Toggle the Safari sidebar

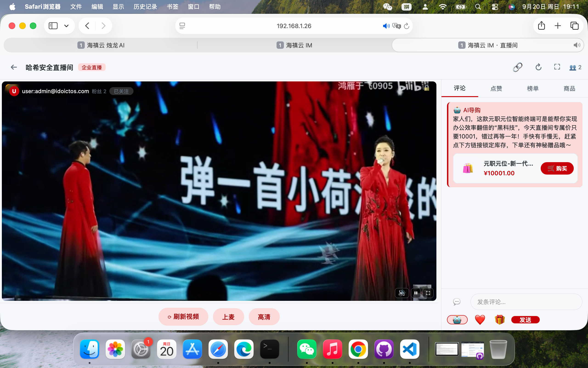(x=53, y=26)
